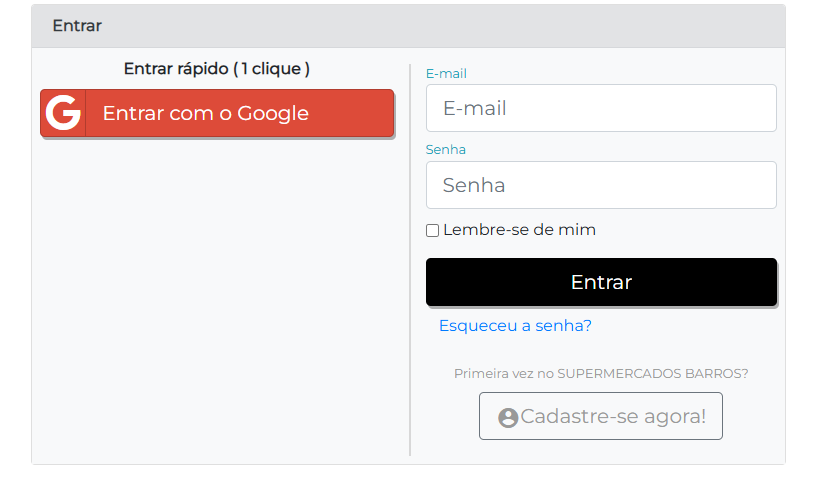Click the Lembre-se de mim label text

pyautogui.click(x=519, y=230)
